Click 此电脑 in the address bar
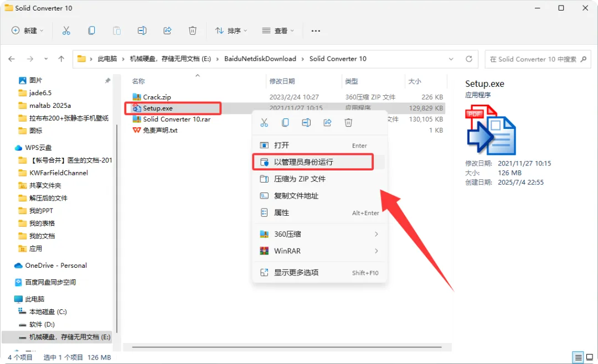 tap(107, 59)
